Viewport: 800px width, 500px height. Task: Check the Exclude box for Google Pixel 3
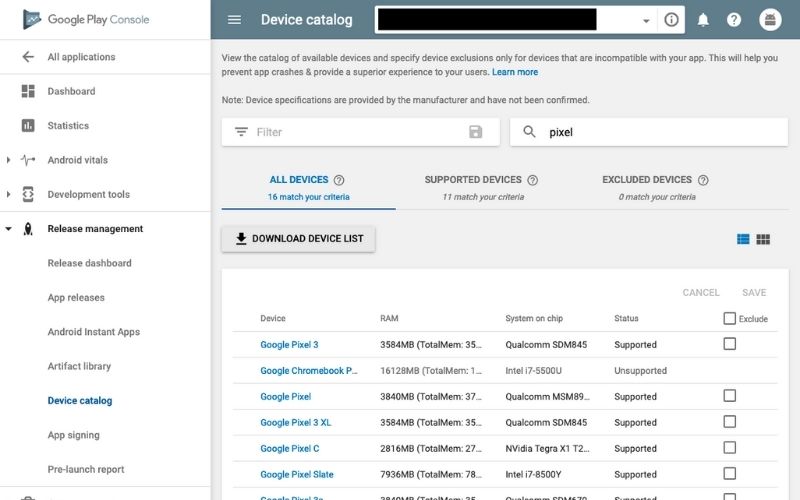(729, 344)
